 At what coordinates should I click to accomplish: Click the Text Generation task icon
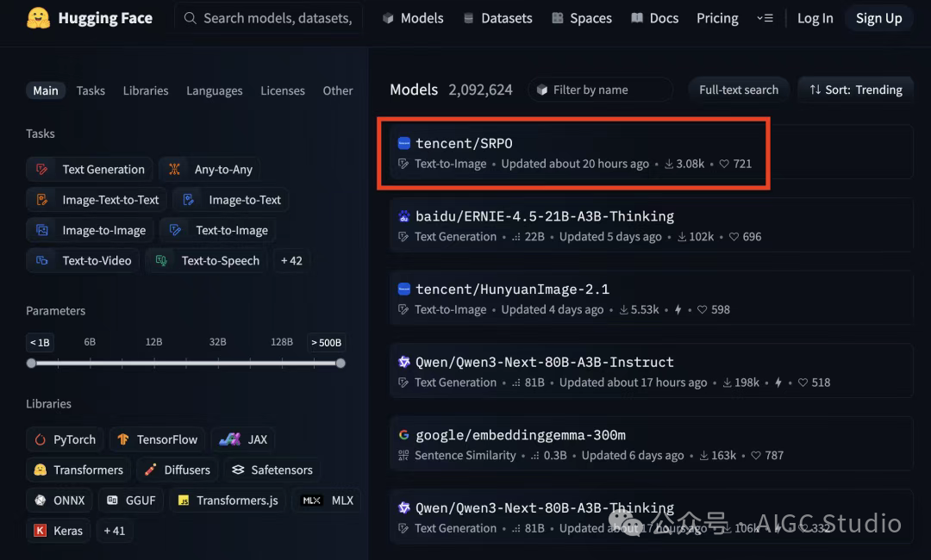coord(42,169)
